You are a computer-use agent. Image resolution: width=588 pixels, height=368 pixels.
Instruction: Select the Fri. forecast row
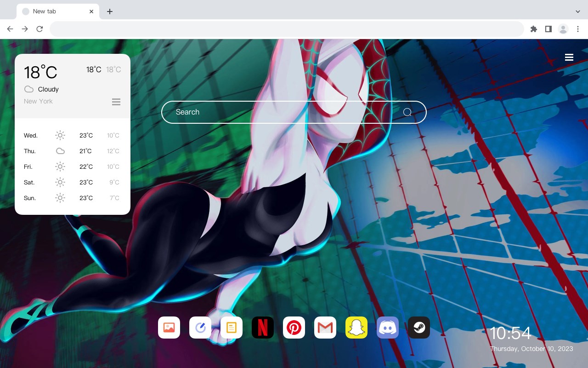pos(73,167)
